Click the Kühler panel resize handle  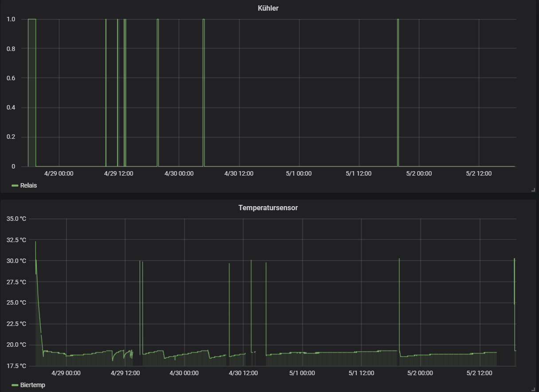pyautogui.click(x=533, y=190)
